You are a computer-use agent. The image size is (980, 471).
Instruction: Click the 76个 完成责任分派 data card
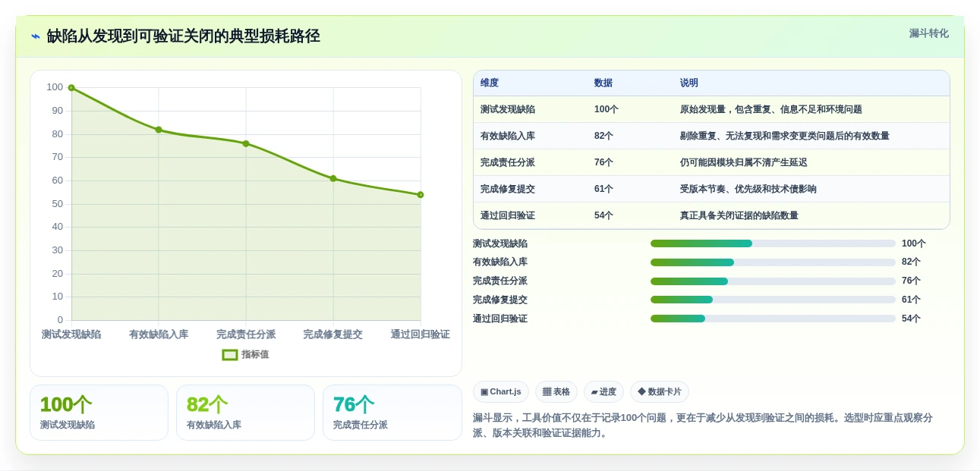click(392, 413)
